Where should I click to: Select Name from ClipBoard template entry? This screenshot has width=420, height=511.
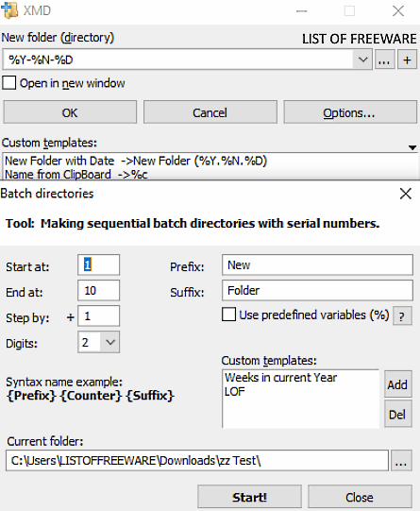click(x=76, y=175)
